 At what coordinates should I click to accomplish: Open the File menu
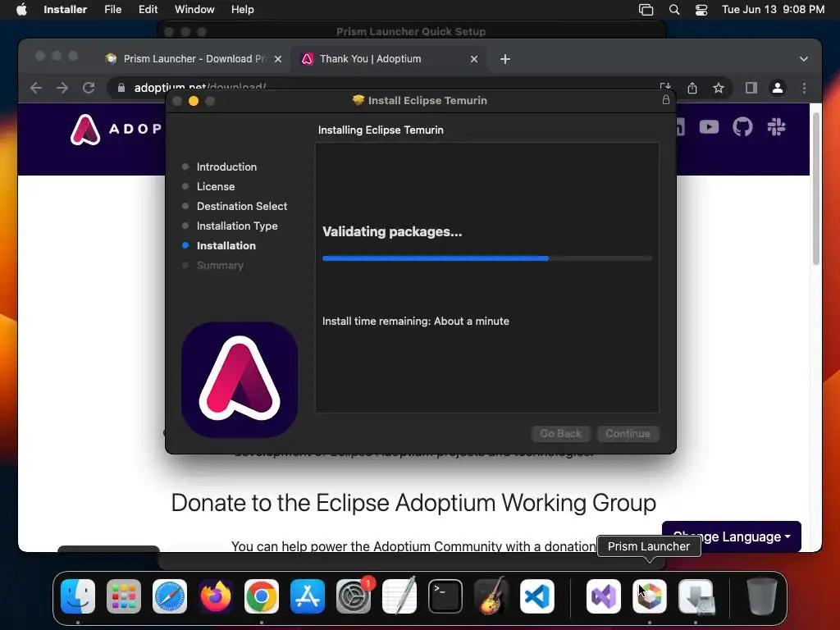[x=112, y=10]
